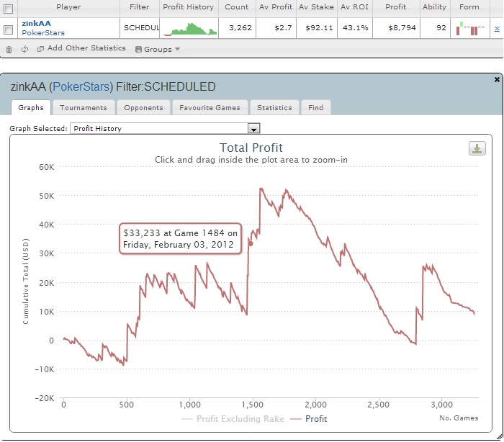The width and height of the screenshot is (504, 442).
Task: Click the refresh arrows icon
Action: click(24, 50)
